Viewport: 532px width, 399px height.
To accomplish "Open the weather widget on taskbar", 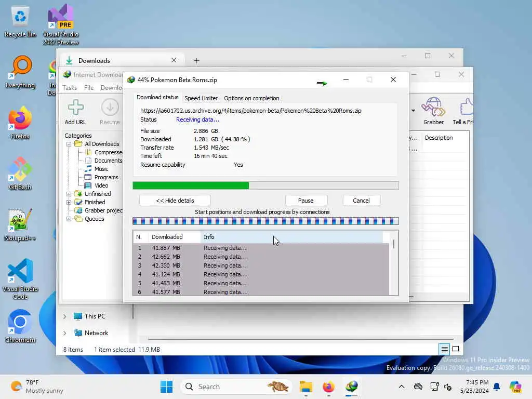I will [37, 387].
